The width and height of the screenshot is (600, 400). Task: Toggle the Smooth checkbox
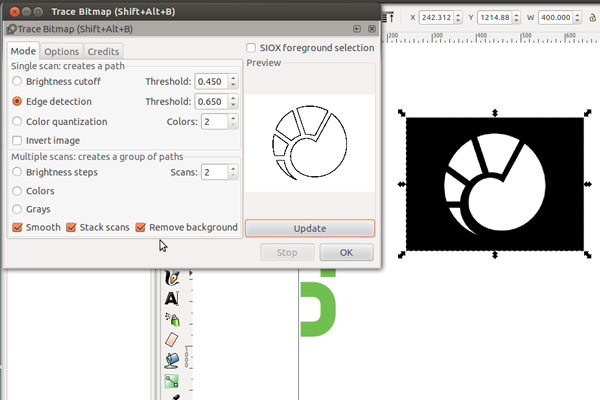[17, 227]
